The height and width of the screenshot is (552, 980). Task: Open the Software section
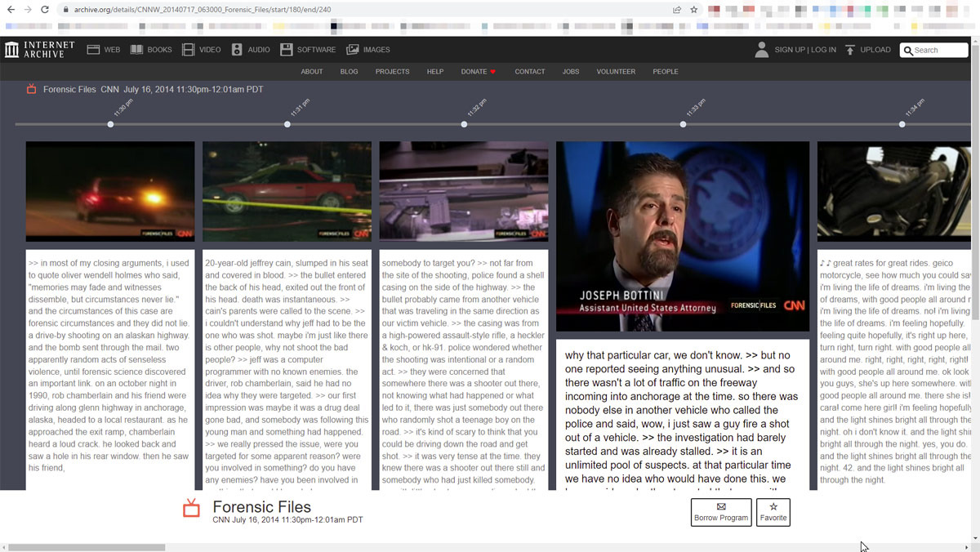point(308,50)
